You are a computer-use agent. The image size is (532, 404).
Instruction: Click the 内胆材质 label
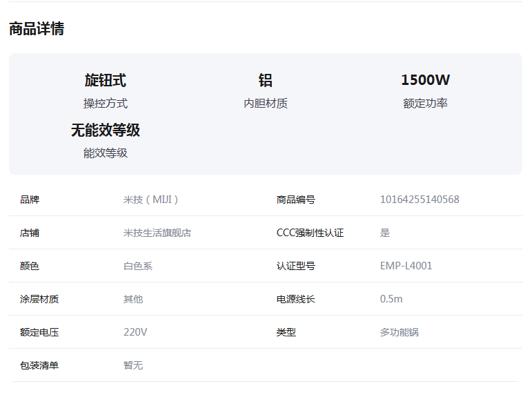(x=266, y=103)
